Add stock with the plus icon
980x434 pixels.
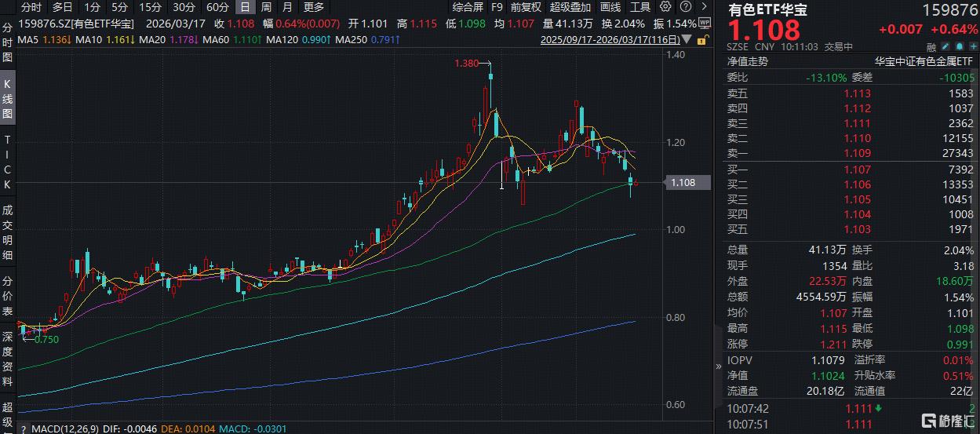[973, 46]
